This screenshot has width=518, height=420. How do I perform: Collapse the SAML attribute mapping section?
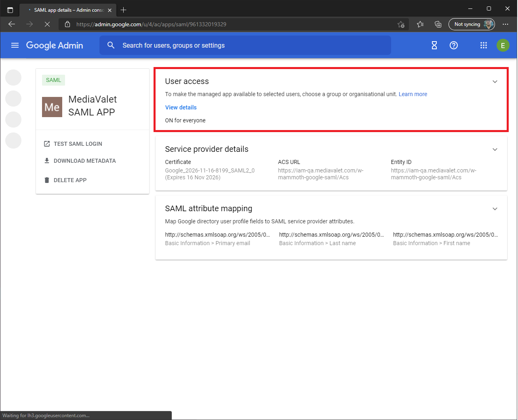tap(495, 209)
